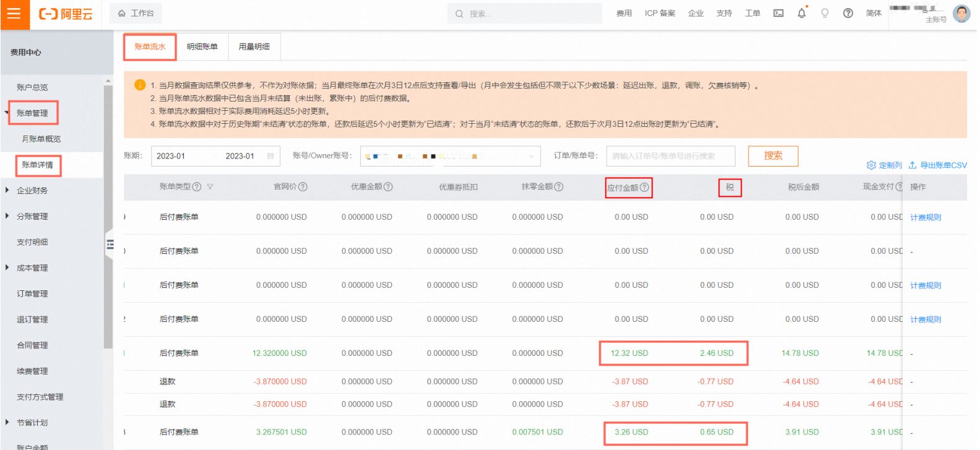Open Cloud Shell terminal icon
Screen dimensions: 980x450
click(x=778, y=13)
